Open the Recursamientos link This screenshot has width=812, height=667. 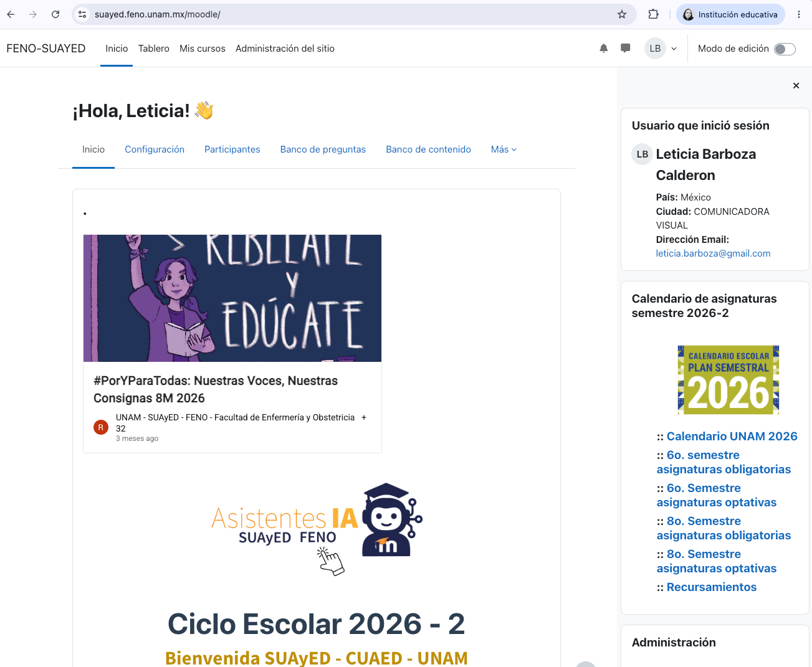click(x=712, y=587)
